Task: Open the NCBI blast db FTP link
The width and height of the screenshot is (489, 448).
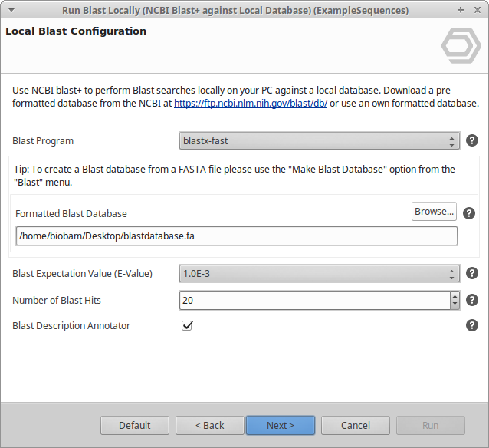Action: coord(251,104)
